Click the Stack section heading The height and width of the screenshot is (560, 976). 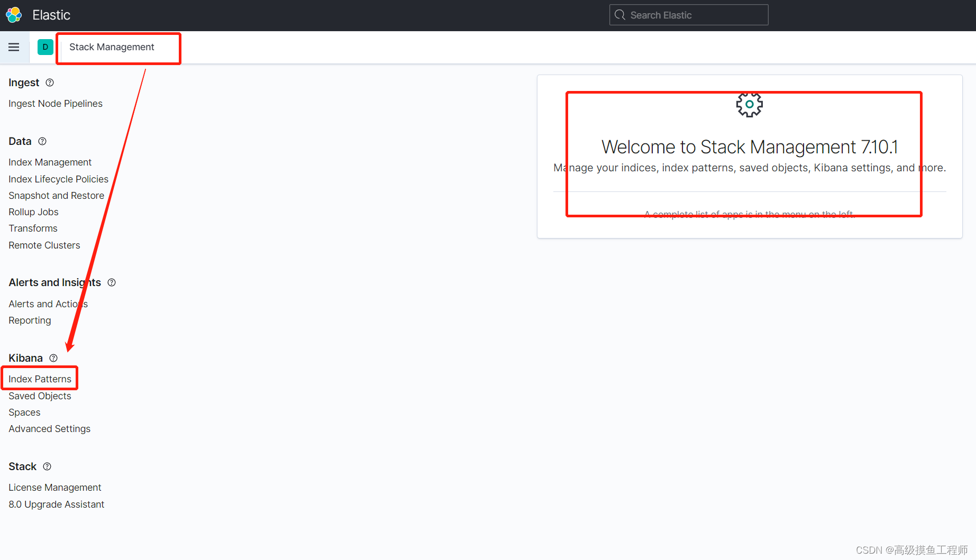coord(22,466)
